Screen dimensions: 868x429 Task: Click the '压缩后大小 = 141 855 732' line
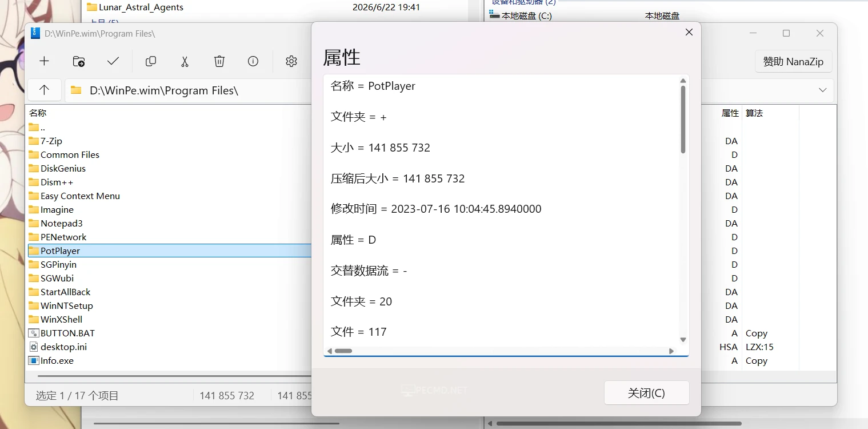coord(398,178)
